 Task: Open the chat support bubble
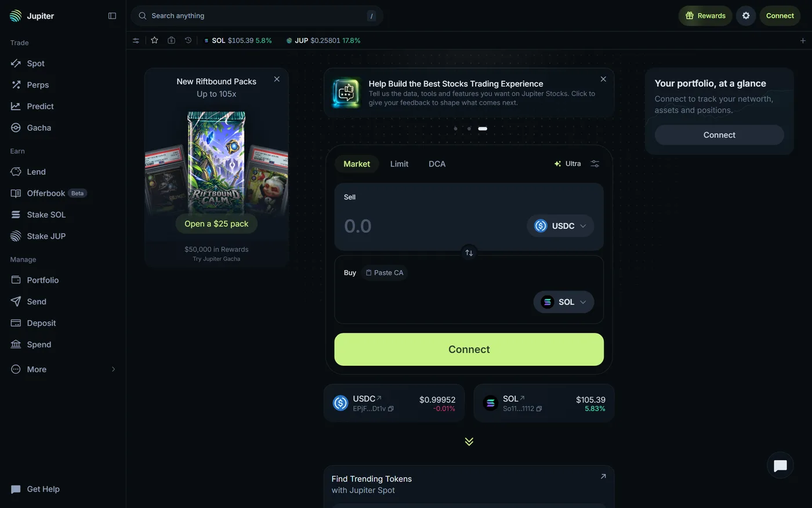pyautogui.click(x=780, y=466)
